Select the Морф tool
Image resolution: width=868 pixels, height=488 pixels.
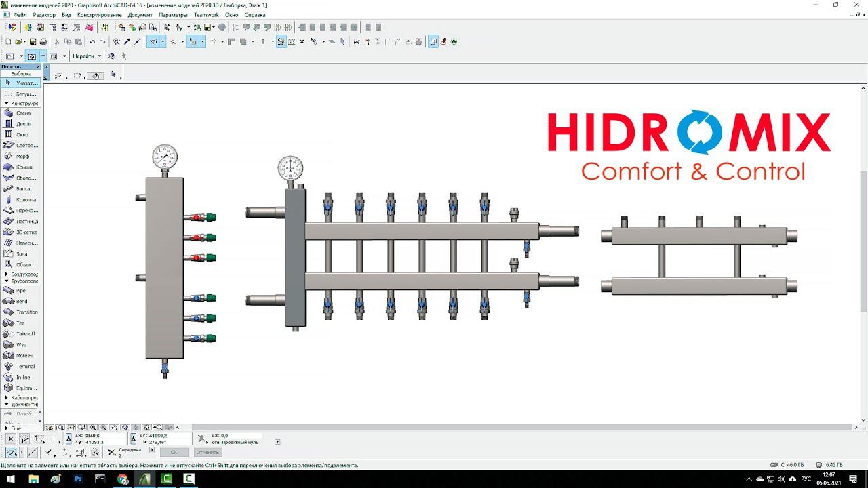point(20,157)
